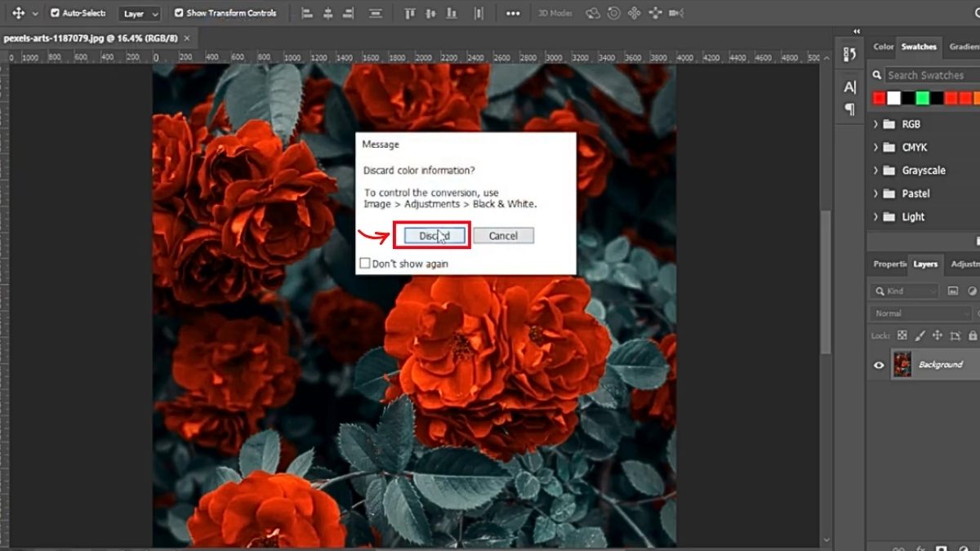Toggle the Auto-Select checkbox
Image resolution: width=980 pixels, height=551 pixels.
click(55, 13)
